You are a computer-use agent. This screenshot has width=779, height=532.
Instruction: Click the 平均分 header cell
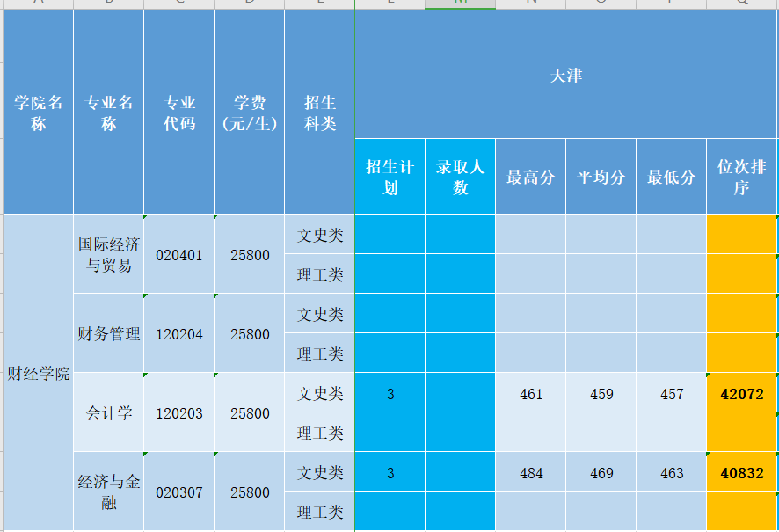[601, 177]
